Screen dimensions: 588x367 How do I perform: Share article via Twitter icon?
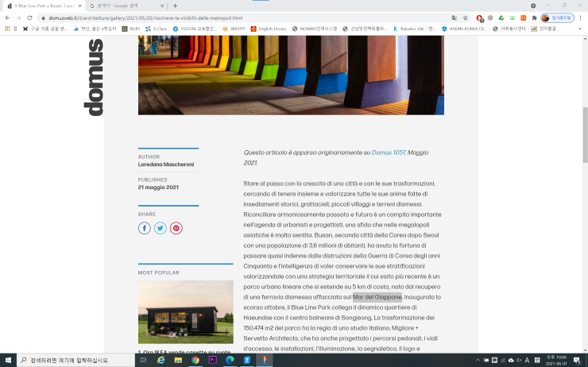(161, 228)
